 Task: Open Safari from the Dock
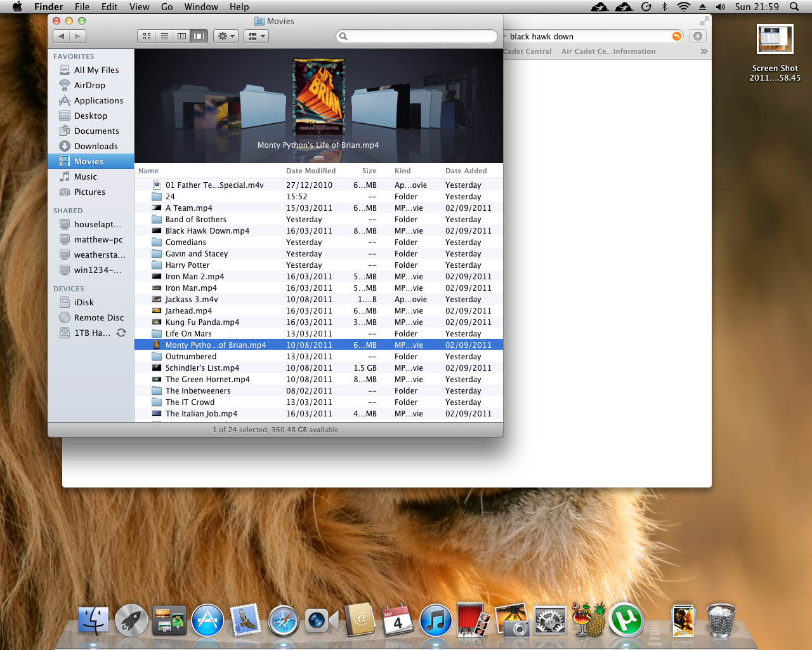284,621
